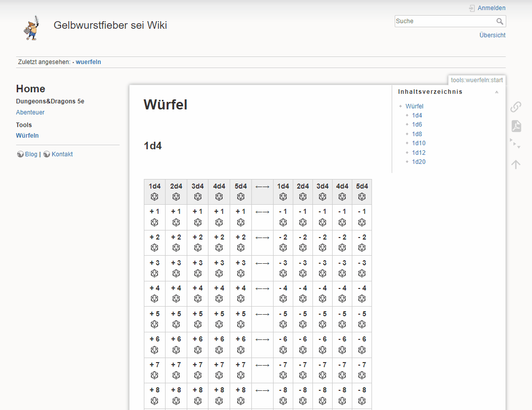The image size is (532, 410).
Task: Select the Würfel entry in the contents
Action: pos(414,106)
